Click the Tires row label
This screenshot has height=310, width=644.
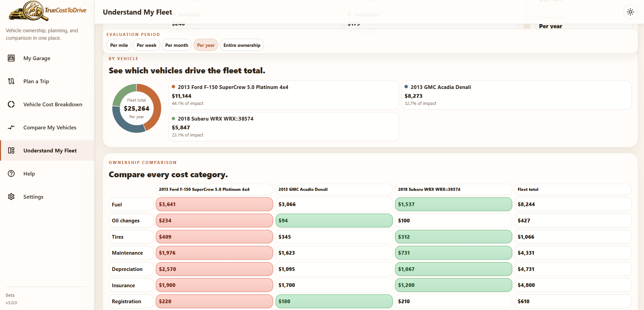[131, 237]
